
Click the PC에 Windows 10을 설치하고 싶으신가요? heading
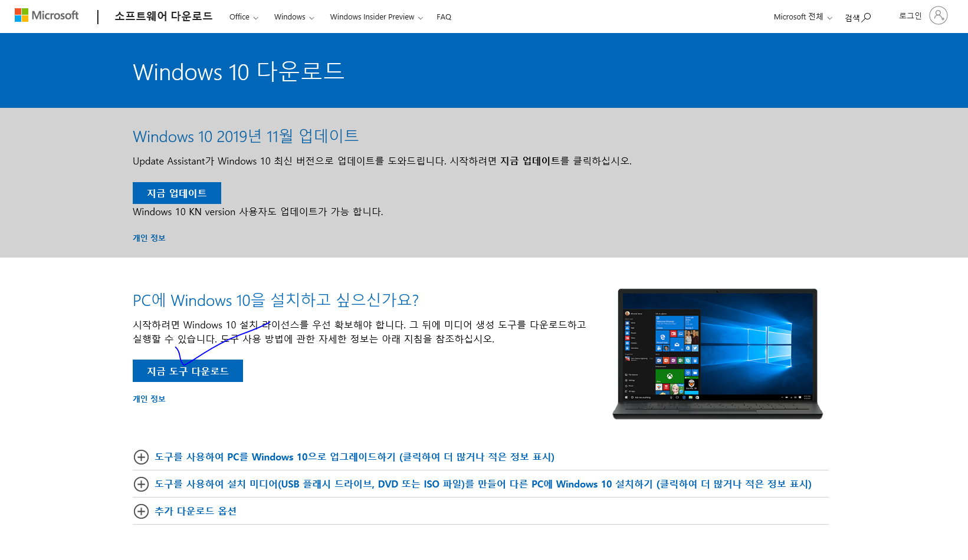pos(275,300)
